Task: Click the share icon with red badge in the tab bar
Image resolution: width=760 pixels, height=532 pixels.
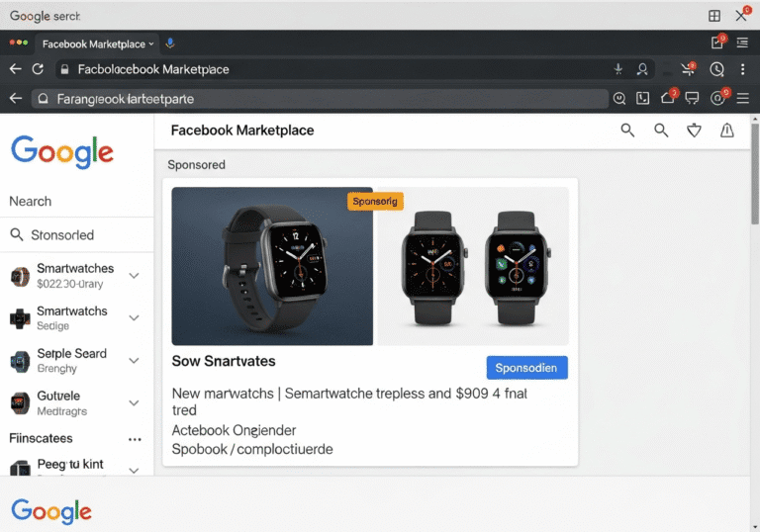Action: click(x=718, y=43)
